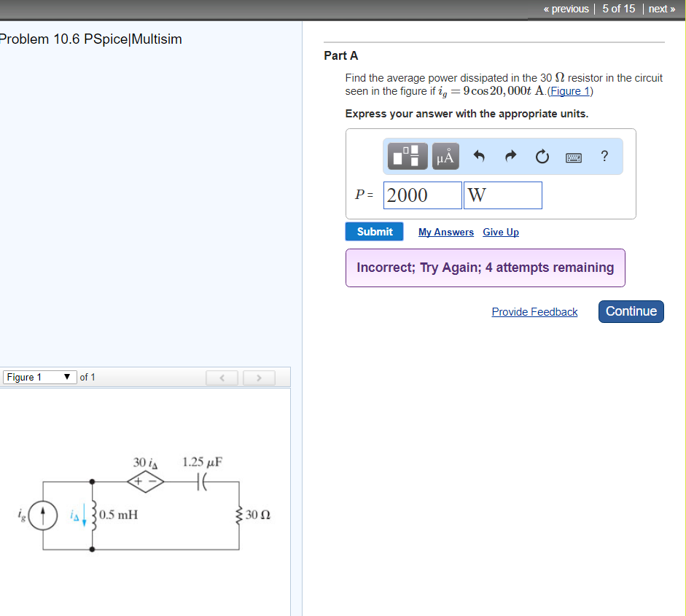Open Provide Feedback
The height and width of the screenshot is (616, 686).
coord(534,311)
